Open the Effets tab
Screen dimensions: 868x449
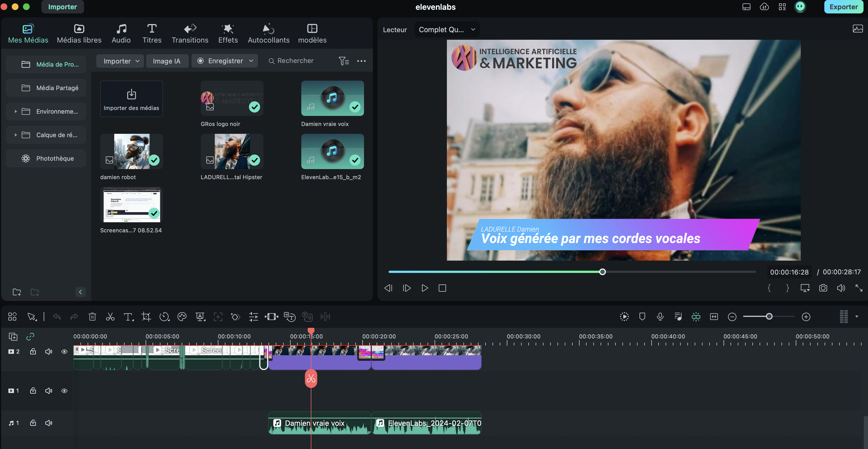(228, 34)
